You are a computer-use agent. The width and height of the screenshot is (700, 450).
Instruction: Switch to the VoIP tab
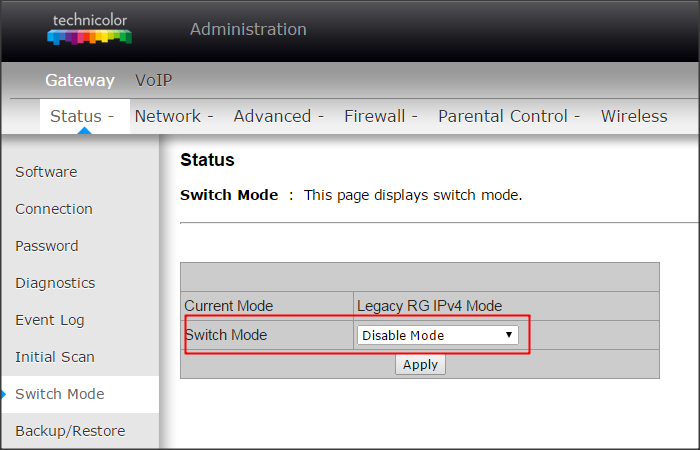(x=154, y=80)
